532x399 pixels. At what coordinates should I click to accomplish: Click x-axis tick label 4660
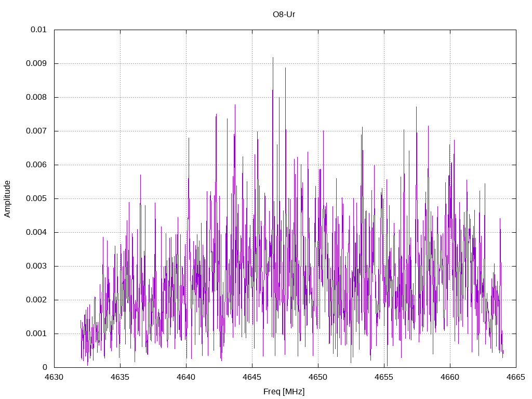pyautogui.click(x=450, y=377)
